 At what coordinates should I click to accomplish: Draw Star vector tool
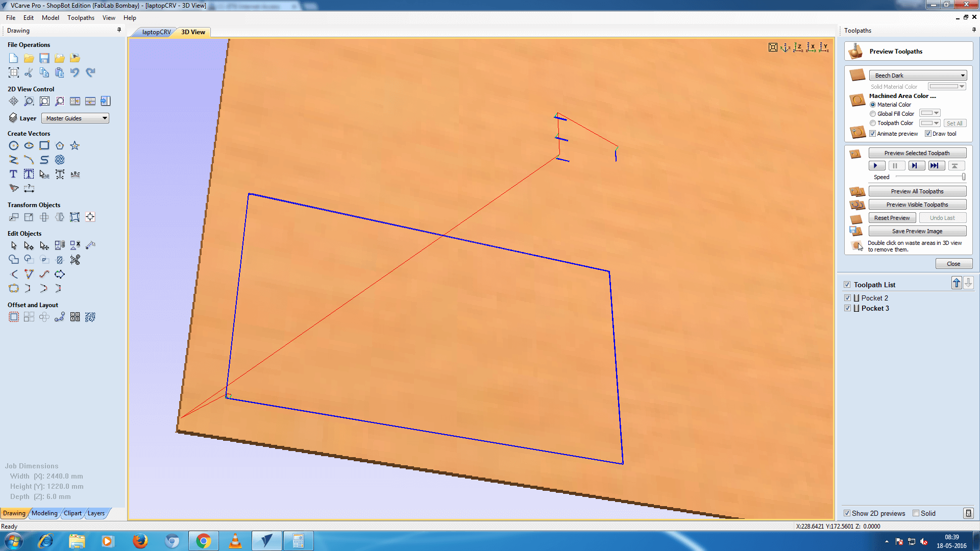click(75, 145)
